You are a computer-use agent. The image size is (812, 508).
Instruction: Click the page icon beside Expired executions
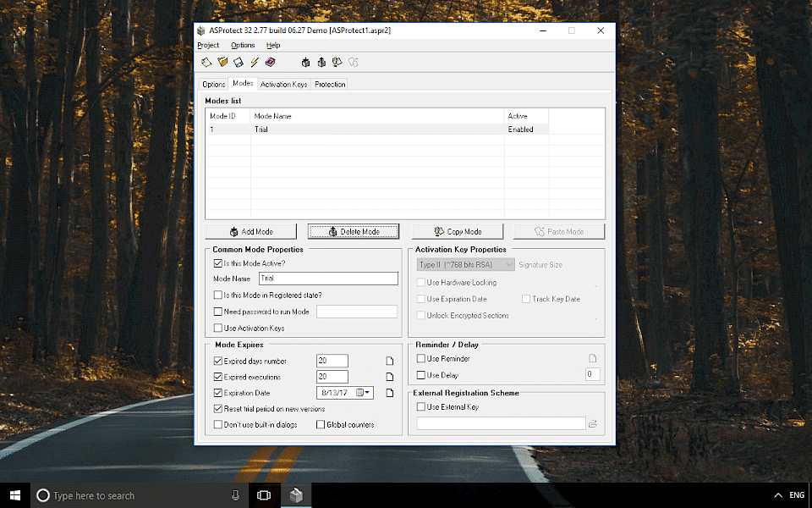click(x=390, y=377)
